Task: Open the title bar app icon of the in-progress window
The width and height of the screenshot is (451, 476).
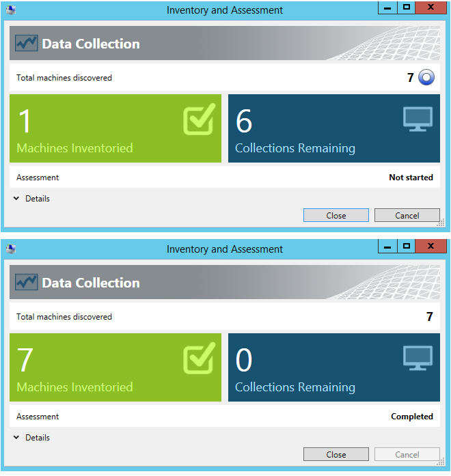Action: [12, 10]
